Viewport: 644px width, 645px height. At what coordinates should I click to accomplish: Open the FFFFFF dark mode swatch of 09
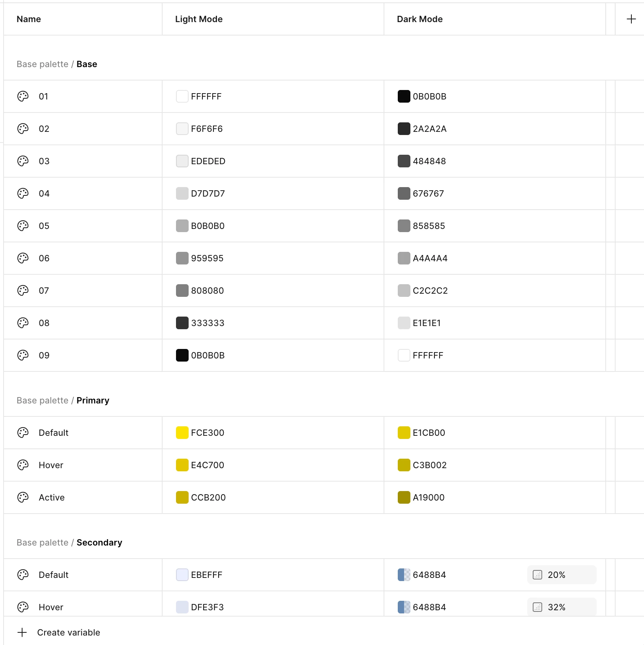404,355
